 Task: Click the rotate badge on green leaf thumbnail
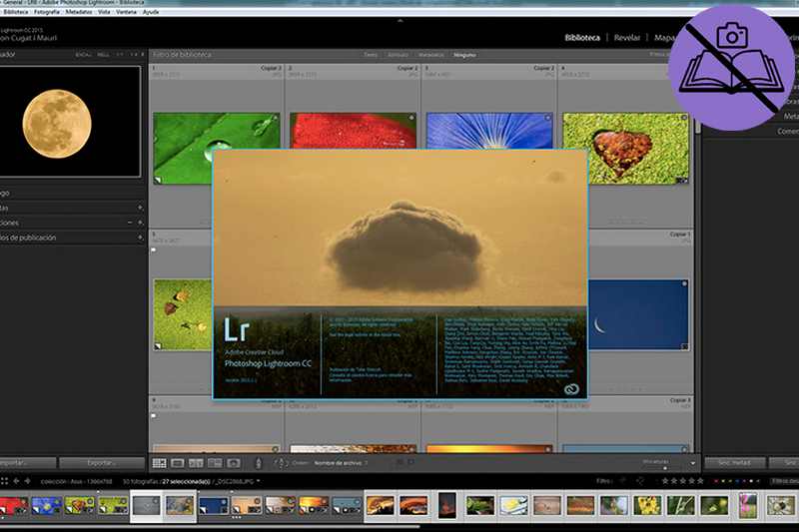(x=158, y=180)
